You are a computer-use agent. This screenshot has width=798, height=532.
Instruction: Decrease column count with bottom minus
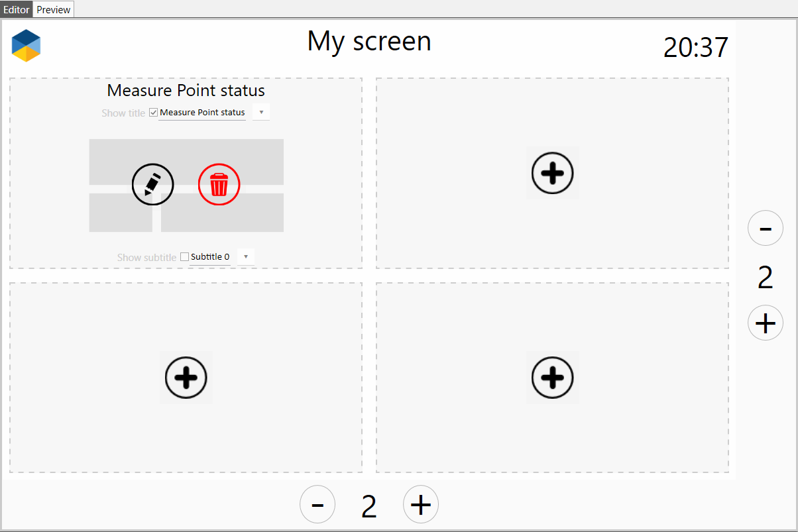click(x=317, y=505)
